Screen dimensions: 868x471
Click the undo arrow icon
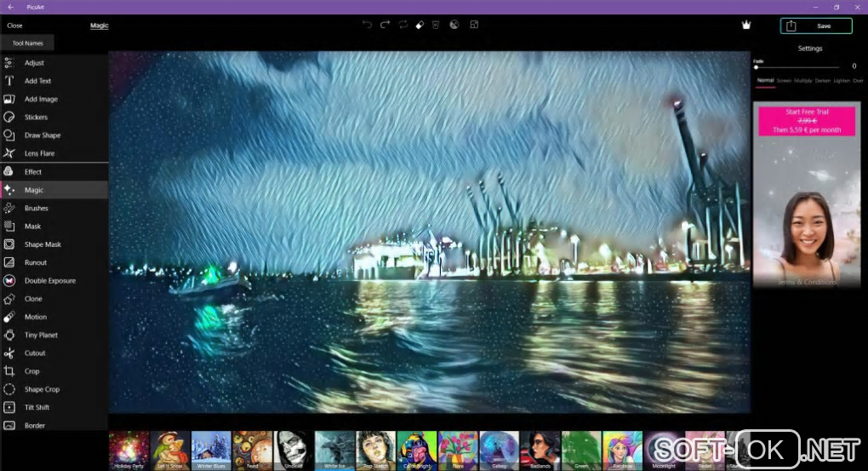coord(367,25)
